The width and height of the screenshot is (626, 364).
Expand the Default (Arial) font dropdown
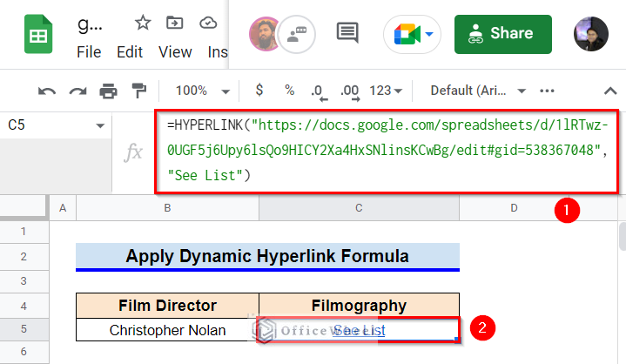pyautogui.click(x=477, y=91)
